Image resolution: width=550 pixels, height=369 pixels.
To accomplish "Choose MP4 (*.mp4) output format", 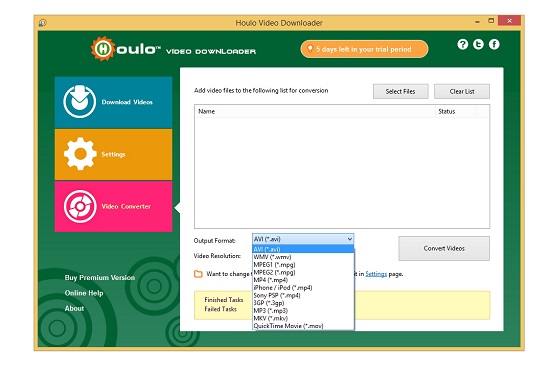I will pyautogui.click(x=303, y=280).
